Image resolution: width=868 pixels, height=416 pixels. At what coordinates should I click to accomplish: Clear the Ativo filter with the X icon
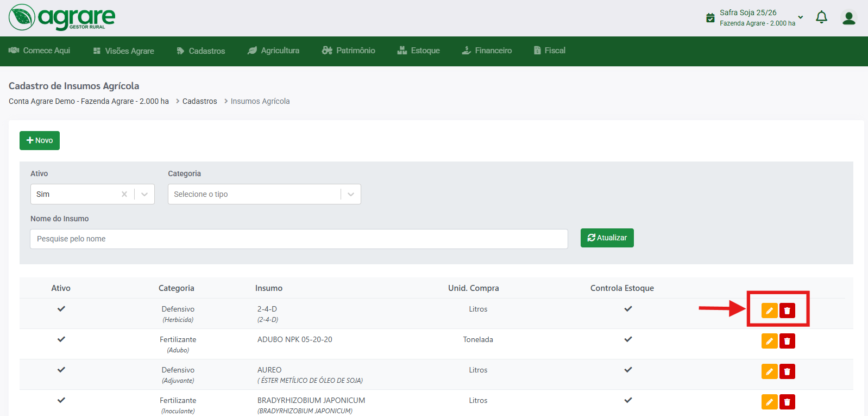[x=124, y=194]
